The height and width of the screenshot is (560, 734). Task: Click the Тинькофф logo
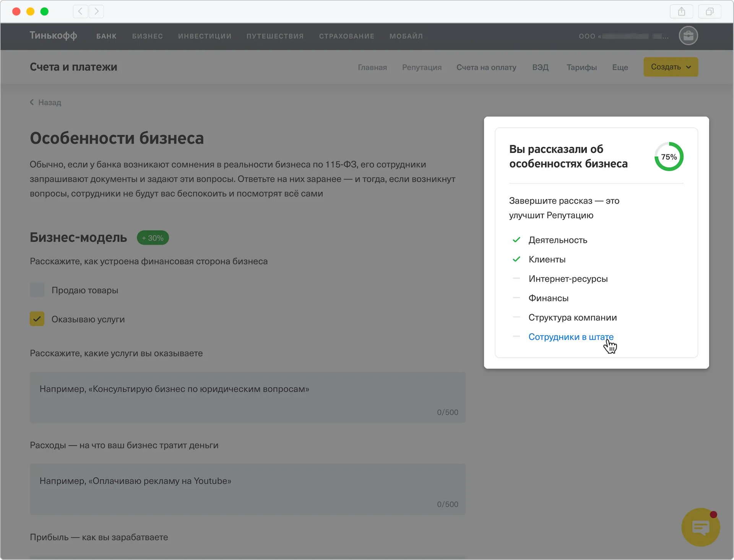click(x=54, y=36)
